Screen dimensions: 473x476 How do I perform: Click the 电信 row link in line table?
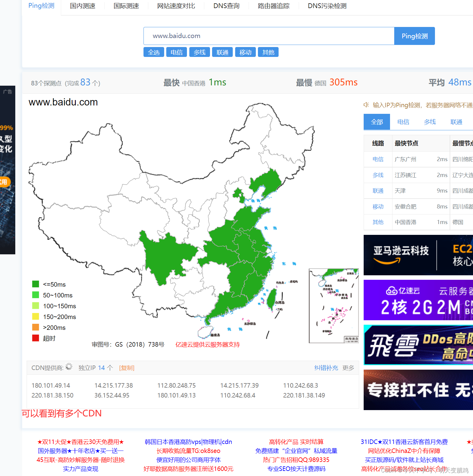(378, 159)
